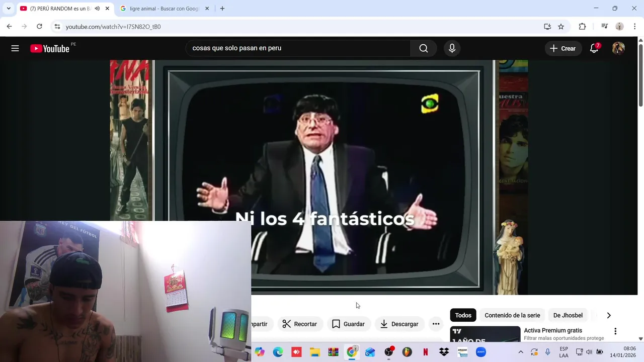Show more chips with right arrow
The image size is (644, 362).
[x=609, y=315]
